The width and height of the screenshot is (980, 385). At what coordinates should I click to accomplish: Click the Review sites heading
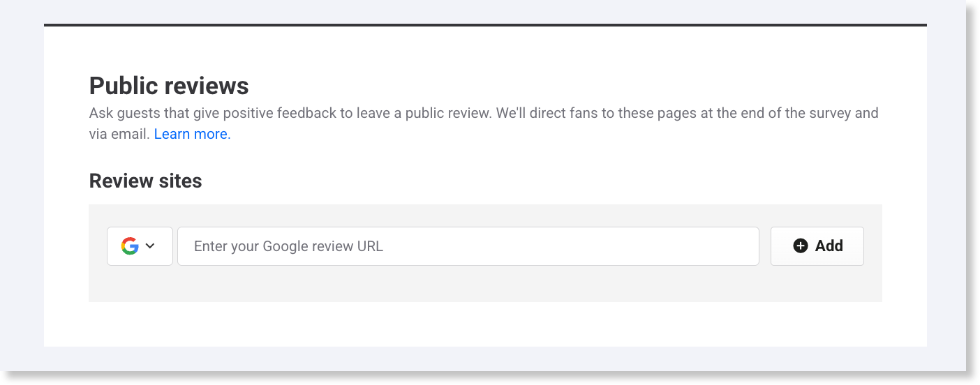[x=145, y=181]
